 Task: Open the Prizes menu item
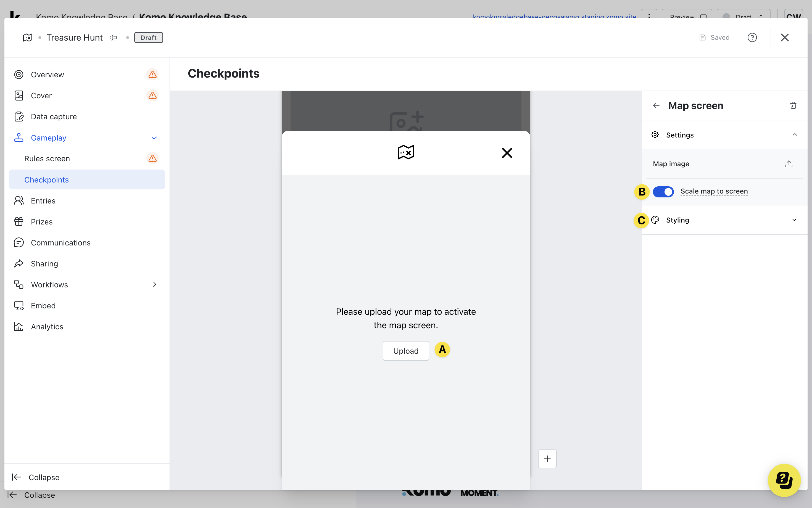coord(42,222)
